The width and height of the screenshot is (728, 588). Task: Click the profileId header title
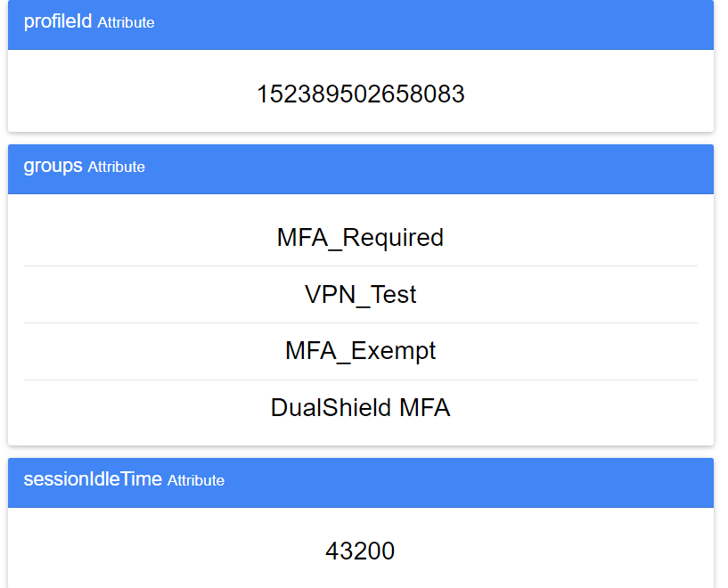click(x=58, y=21)
